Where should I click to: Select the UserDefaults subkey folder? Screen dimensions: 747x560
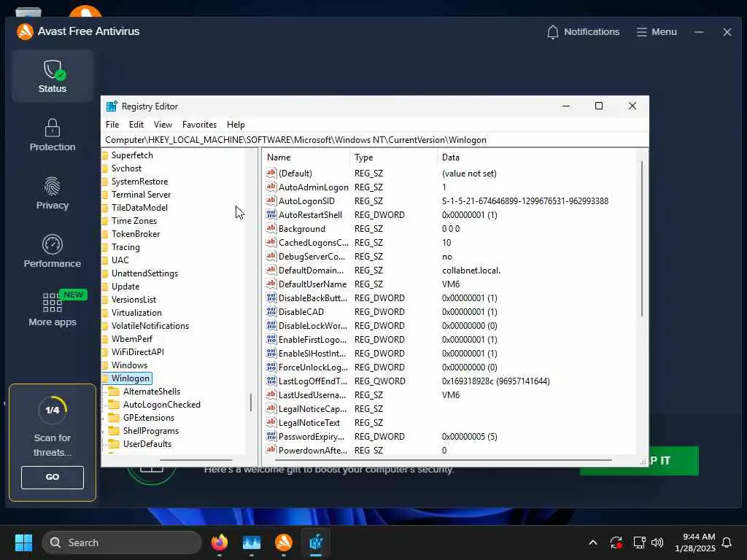point(147,444)
